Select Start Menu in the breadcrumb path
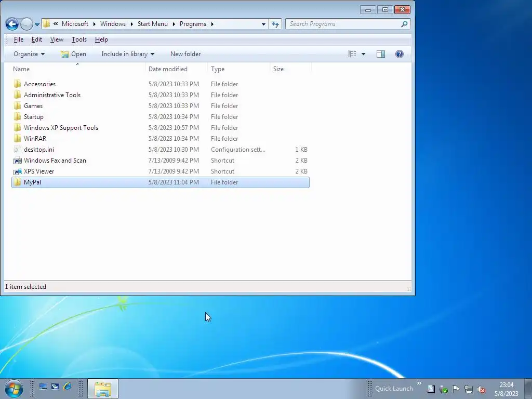This screenshot has height=399, width=532. point(152,24)
